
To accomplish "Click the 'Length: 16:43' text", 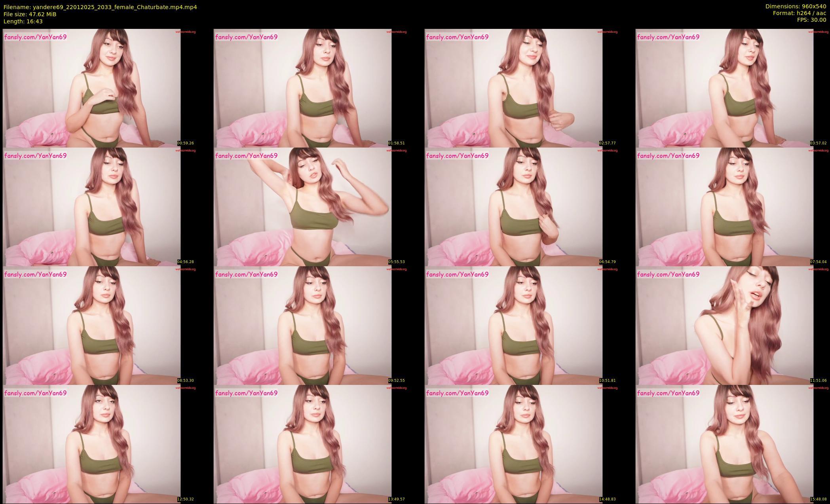I will (x=23, y=21).
